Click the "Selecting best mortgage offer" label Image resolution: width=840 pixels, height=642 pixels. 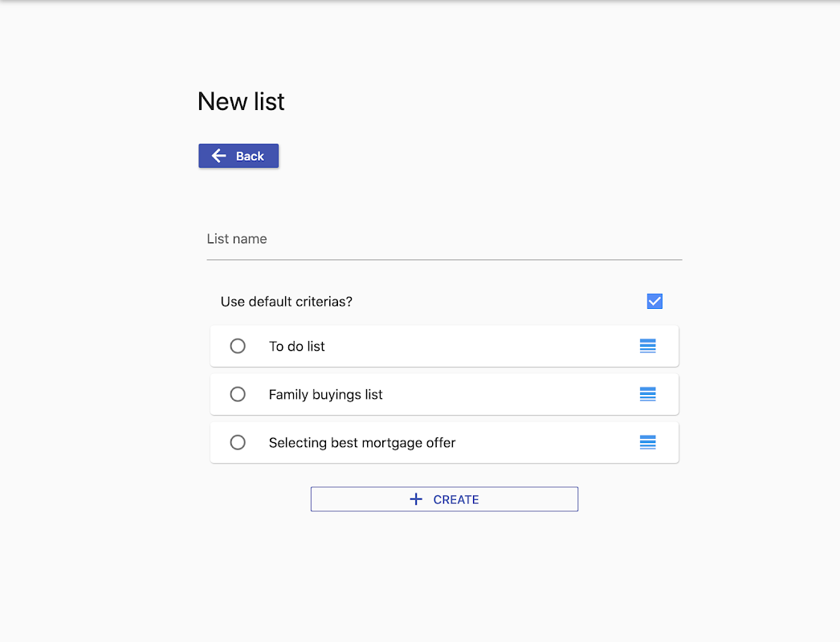pos(362,443)
